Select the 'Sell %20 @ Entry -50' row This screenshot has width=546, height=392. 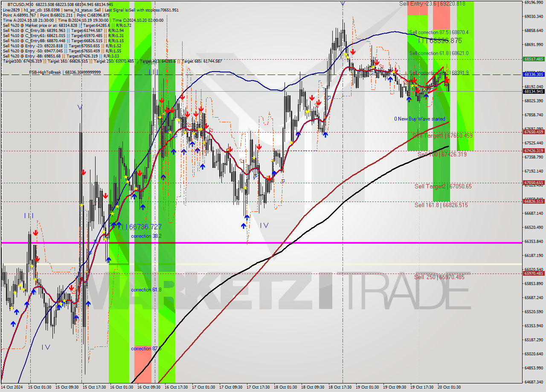click(62, 51)
